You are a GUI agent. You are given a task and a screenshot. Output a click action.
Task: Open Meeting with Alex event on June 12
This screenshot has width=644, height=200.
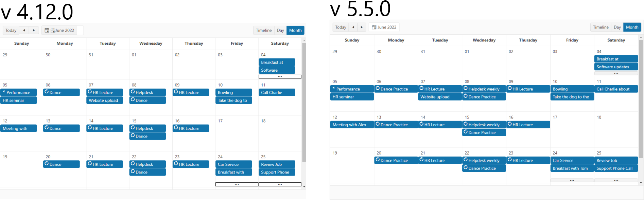tap(352, 125)
